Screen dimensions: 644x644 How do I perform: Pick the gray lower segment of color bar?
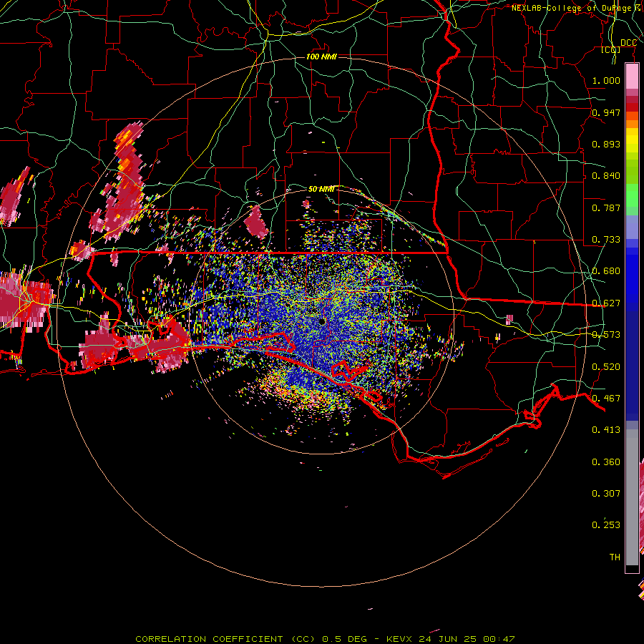click(x=632, y=497)
